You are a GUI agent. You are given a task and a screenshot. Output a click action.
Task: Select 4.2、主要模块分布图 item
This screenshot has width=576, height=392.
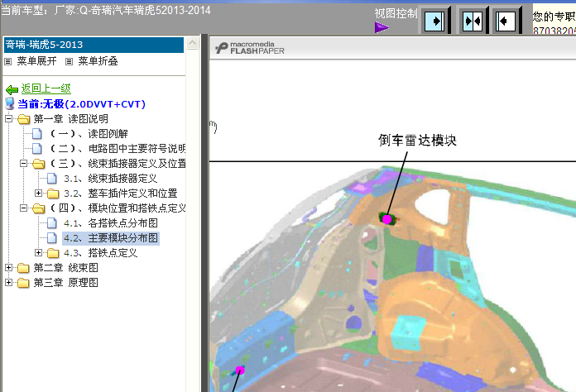[111, 238]
